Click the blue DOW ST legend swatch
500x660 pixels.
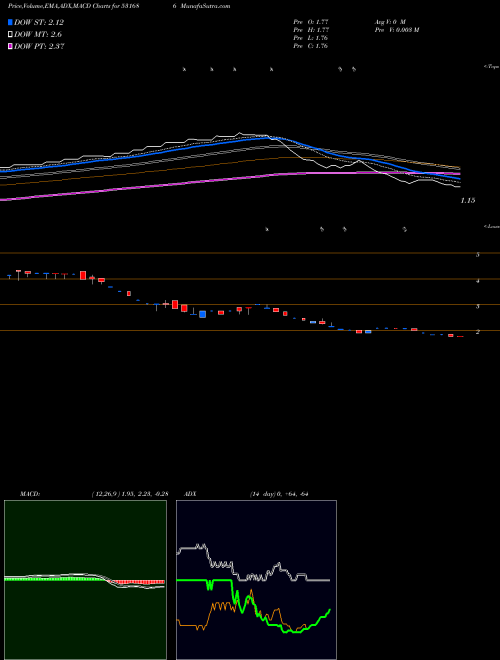click(x=11, y=22)
